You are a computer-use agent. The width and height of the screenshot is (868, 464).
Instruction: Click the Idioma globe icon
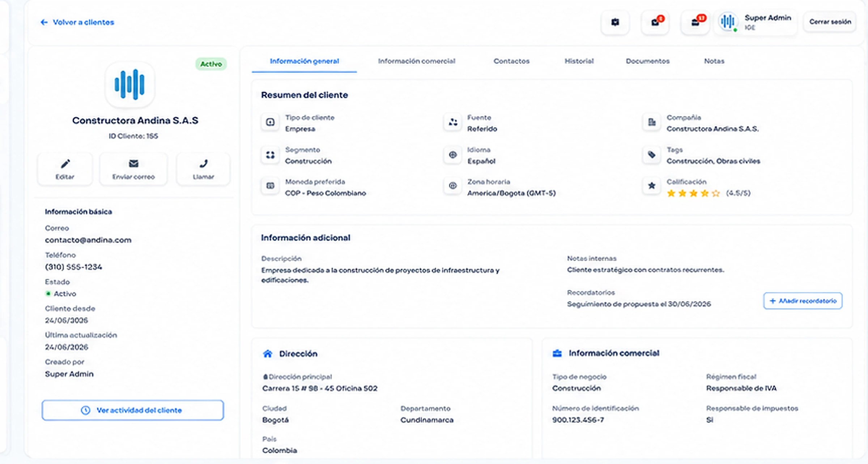(453, 155)
